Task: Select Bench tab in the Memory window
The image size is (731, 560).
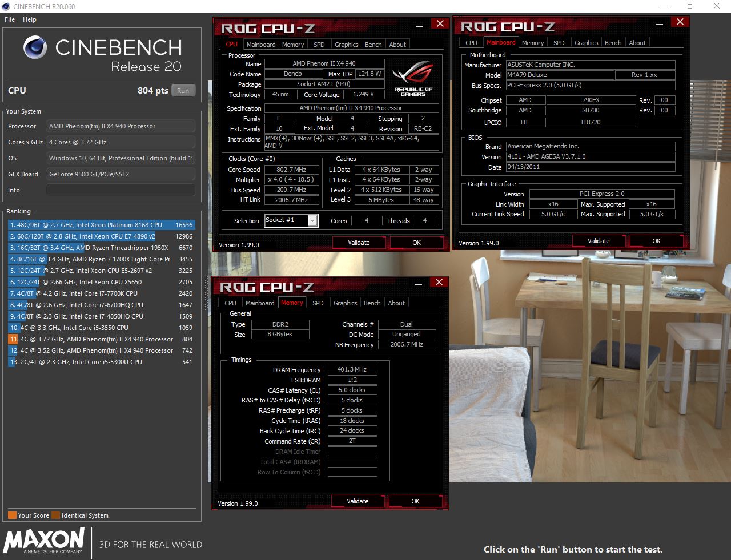Action: coord(372,303)
